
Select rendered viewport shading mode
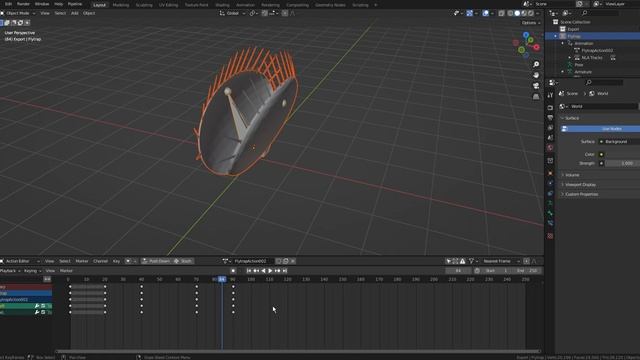(x=531, y=13)
